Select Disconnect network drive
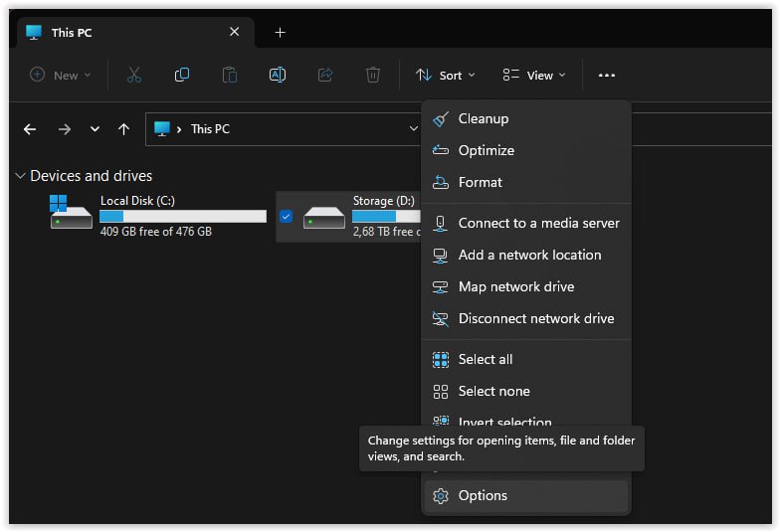This screenshot has width=780, height=532. tap(526, 318)
